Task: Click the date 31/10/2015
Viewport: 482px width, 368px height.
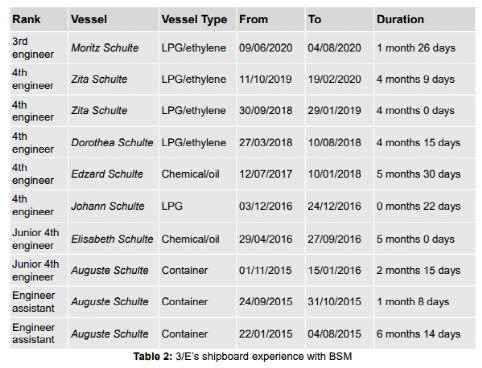Action: point(334,302)
